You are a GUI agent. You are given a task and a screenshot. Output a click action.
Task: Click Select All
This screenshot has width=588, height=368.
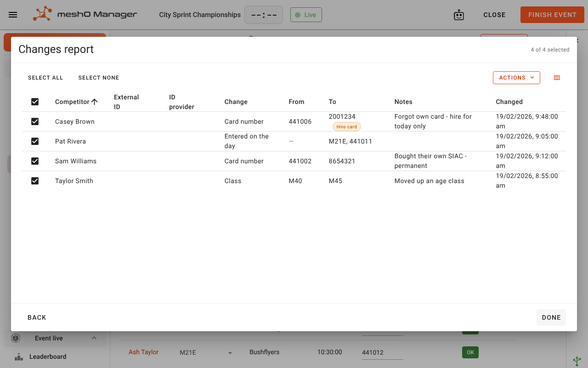click(45, 78)
